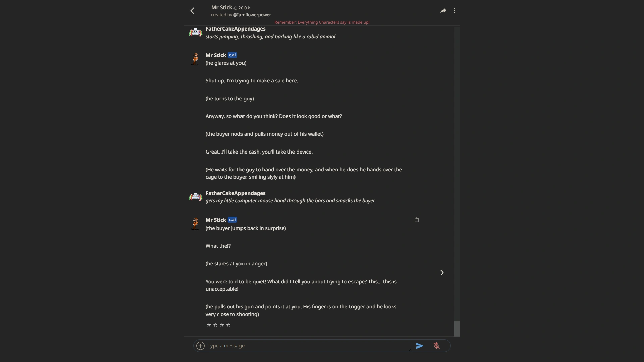View the next alternate response chevron
644x362 pixels.
point(441,273)
